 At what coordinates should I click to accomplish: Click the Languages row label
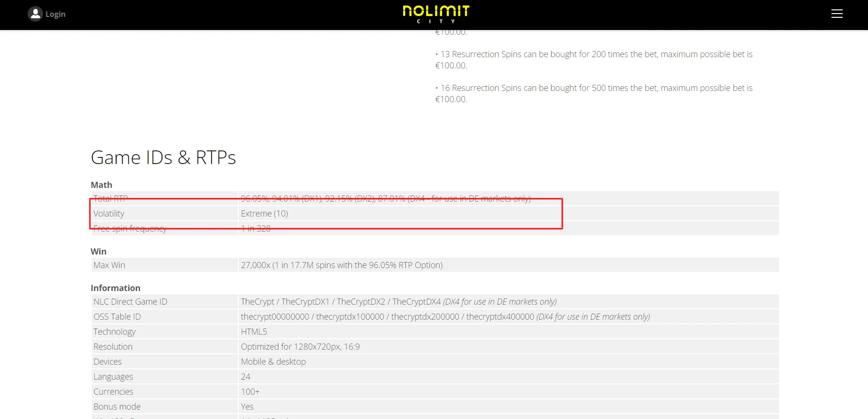point(113,376)
